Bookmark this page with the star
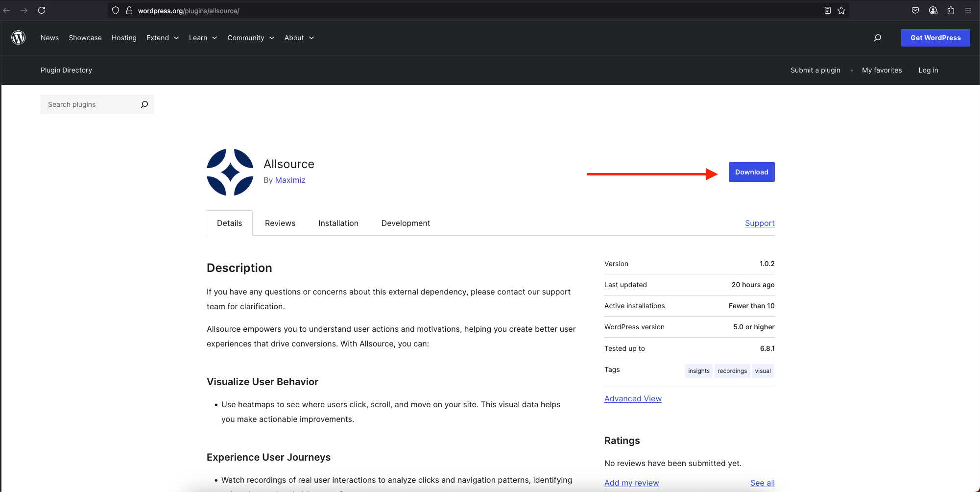This screenshot has width=980, height=492. (841, 10)
